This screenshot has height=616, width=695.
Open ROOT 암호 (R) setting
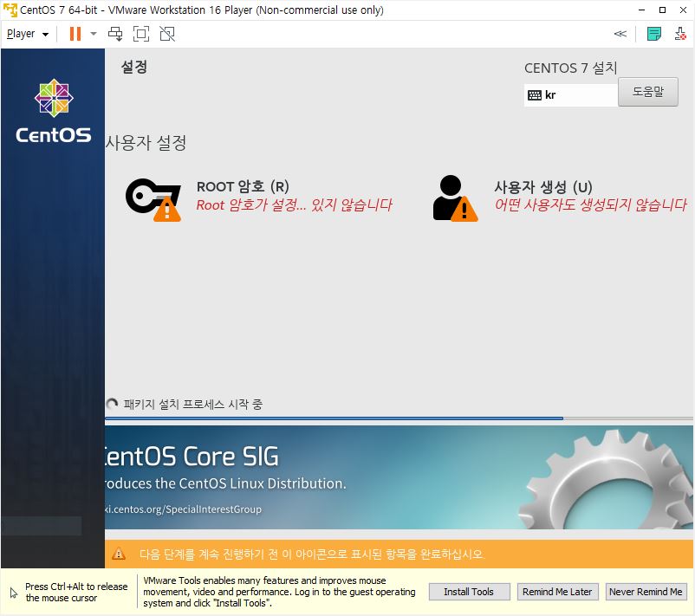(243, 186)
